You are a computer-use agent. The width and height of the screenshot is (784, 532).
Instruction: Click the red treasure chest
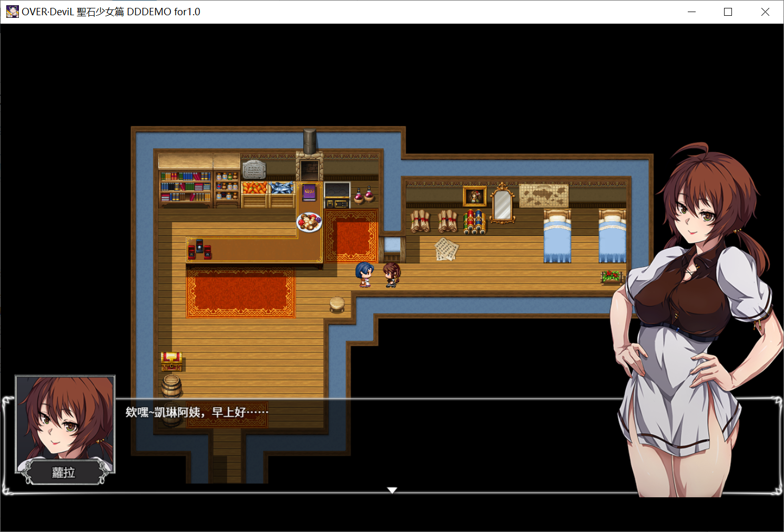171,361
